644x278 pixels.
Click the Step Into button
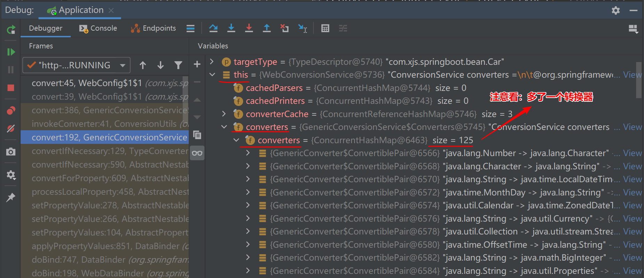tap(231, 28)
